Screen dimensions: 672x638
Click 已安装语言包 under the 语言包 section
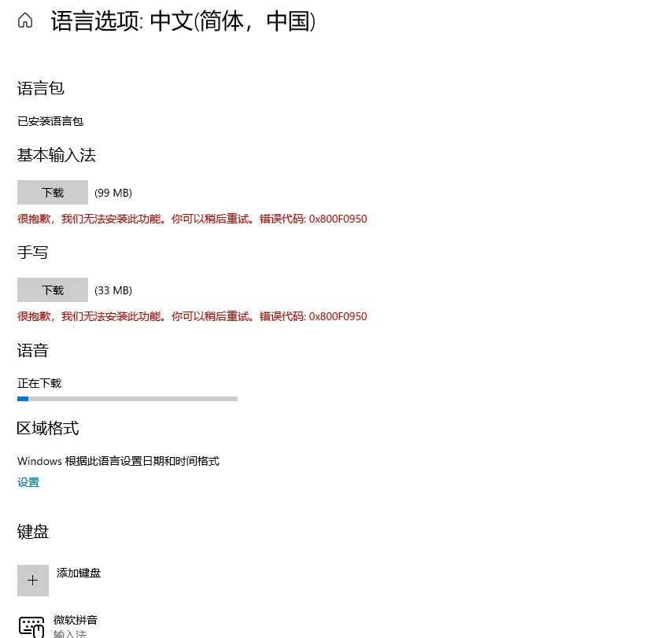(50, 120)
